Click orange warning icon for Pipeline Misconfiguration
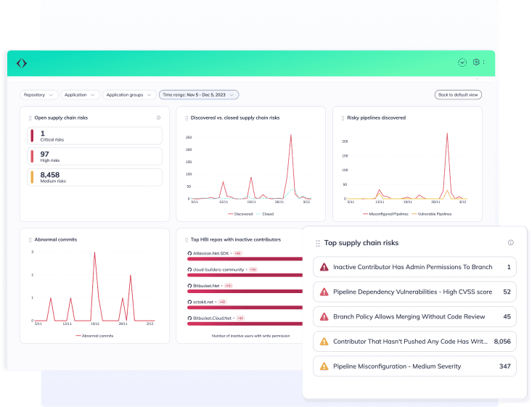The height and width of the screenshot is (407, 532). [324, 366]
